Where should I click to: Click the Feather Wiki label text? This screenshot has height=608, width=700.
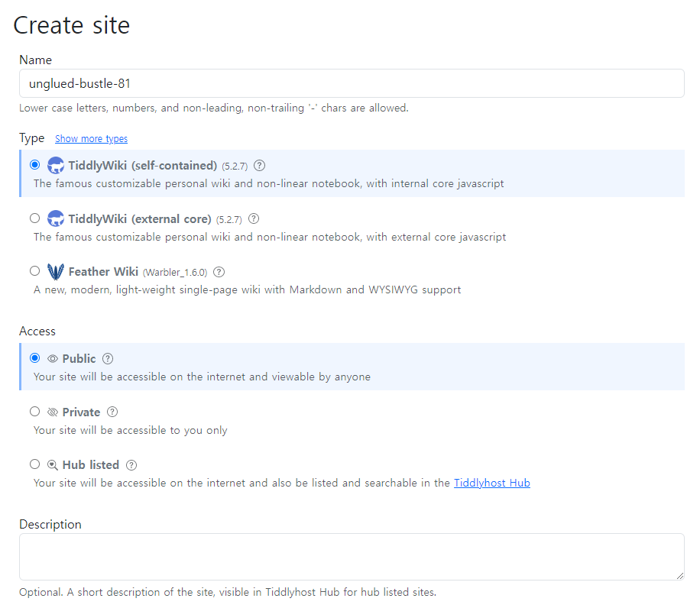point(104,272)
